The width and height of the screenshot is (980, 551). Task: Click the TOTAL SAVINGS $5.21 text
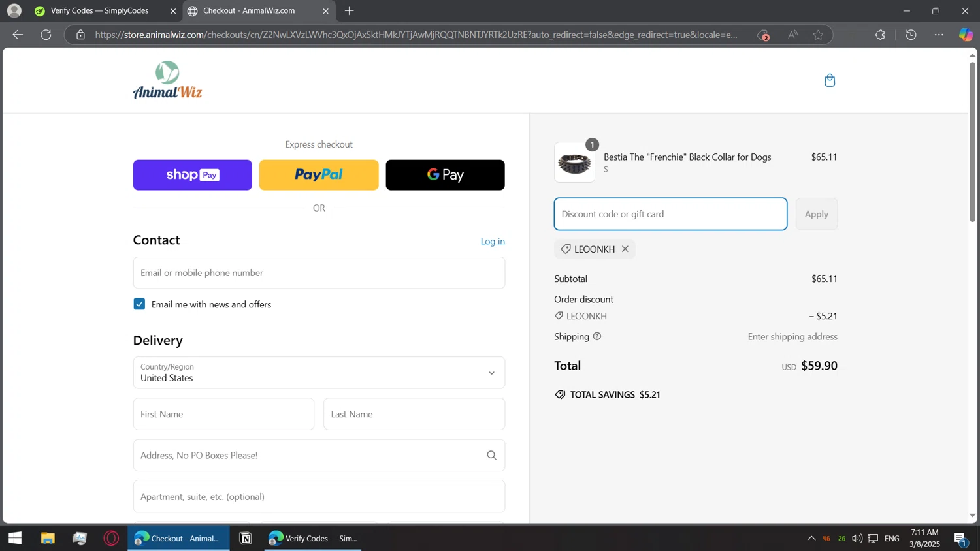pyautogui.click(x=615, y=394)
